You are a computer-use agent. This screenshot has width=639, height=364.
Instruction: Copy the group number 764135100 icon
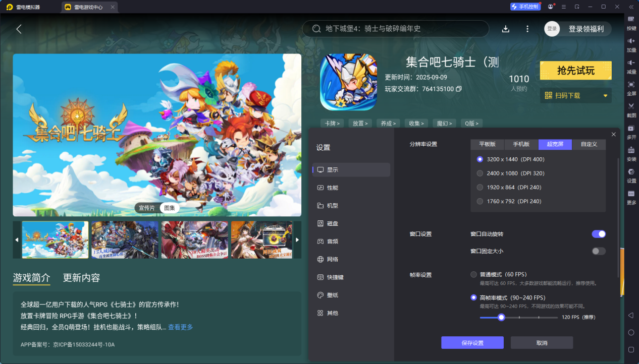point(459,89)
